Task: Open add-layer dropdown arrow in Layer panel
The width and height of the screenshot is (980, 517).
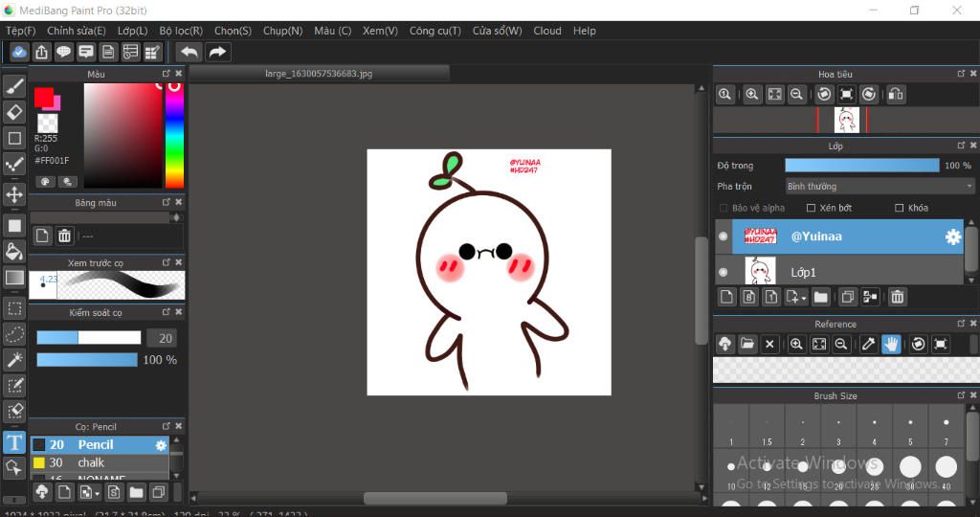Action: tap(804, 298)
